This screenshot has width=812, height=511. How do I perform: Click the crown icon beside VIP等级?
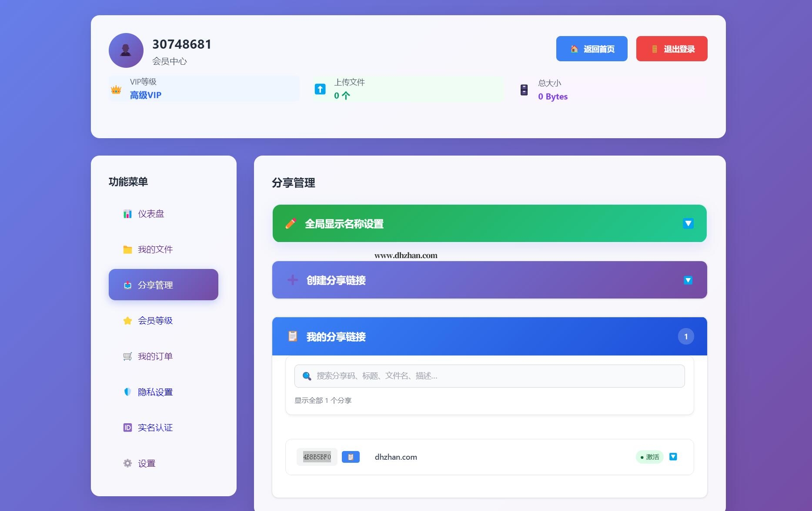(x=116, y=90)
